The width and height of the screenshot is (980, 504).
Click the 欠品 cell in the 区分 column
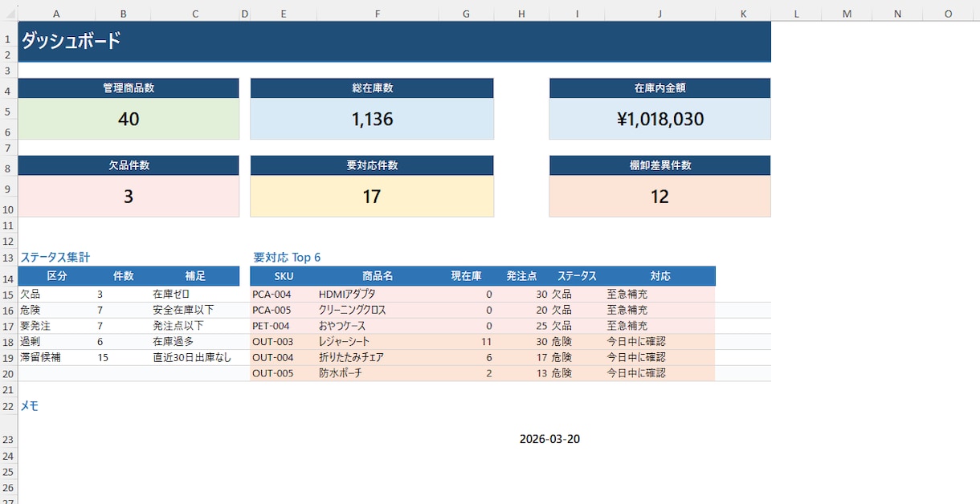(x=57, y=295)
